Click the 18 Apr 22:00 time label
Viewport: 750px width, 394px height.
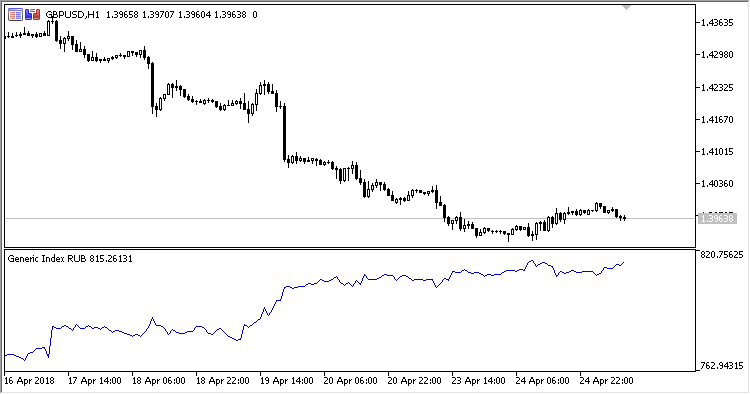pos(223,381)
